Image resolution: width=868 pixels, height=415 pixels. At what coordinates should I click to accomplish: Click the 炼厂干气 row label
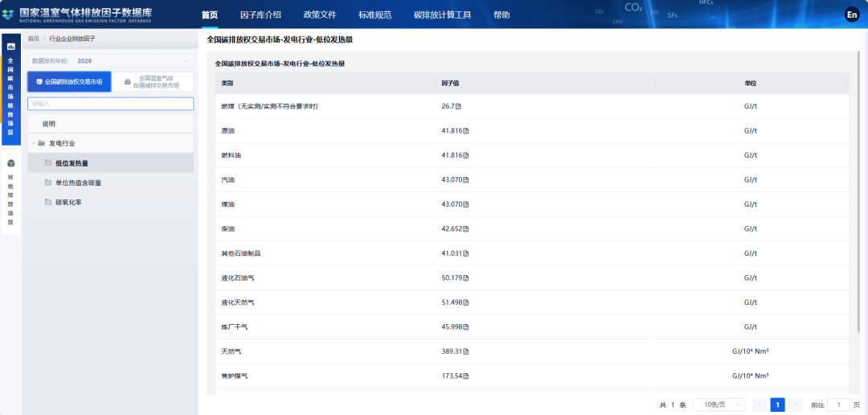point(234,327)
